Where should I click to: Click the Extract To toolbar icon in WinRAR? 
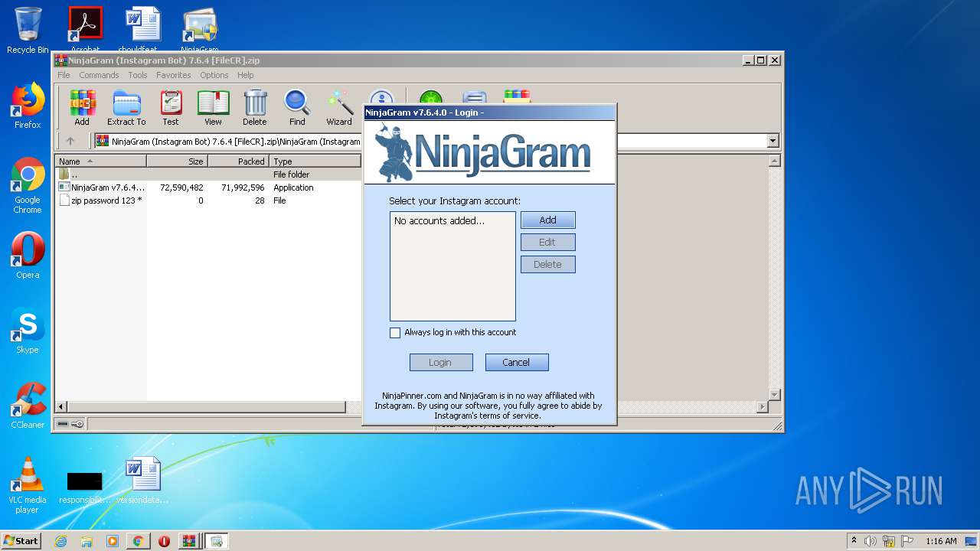pos(126,108)
